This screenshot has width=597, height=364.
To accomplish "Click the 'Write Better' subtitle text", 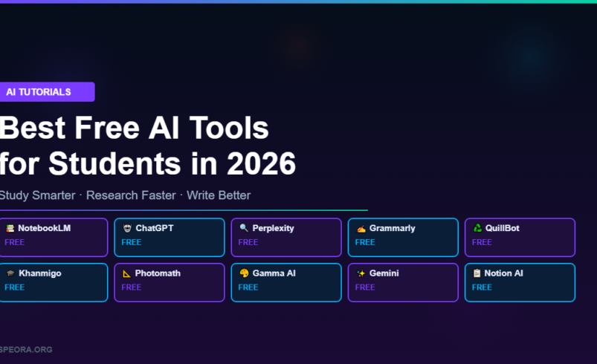I will click(x=219, y=195).
